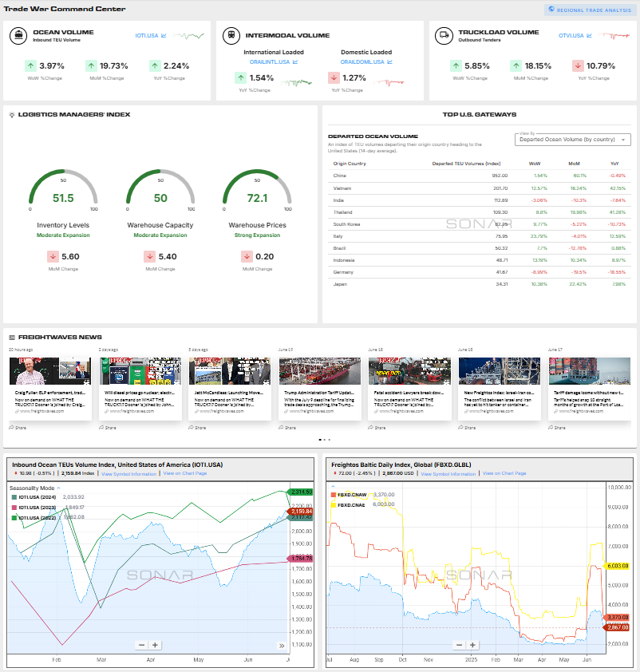Screen dimensions: 640x672
Task: Share the New Freightos Index article
Action: point(467,428)
